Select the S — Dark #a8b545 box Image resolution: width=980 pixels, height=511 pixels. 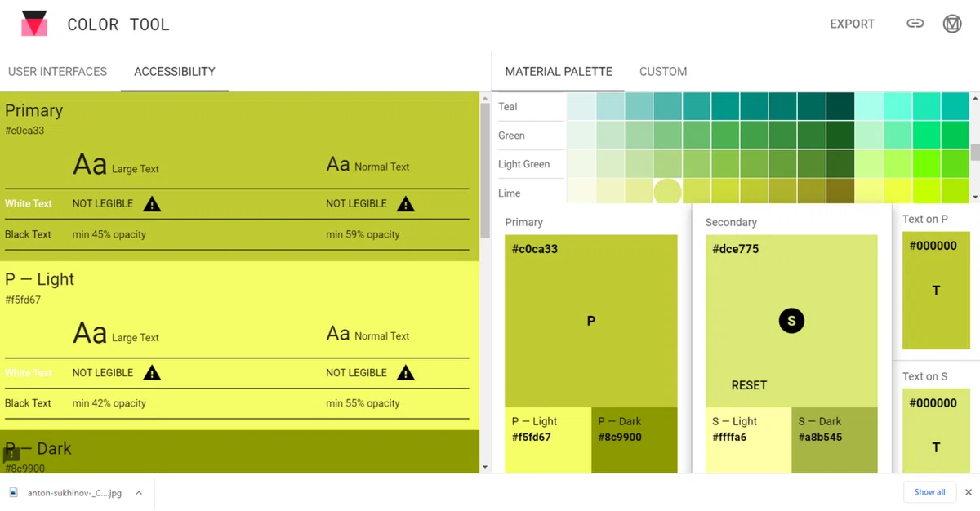tap(835, 440)
